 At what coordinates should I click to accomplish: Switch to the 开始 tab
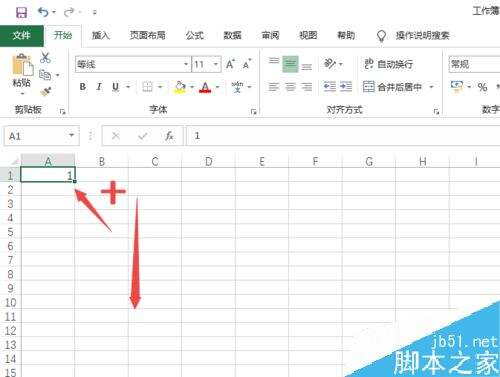63,35
